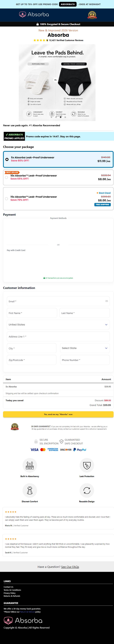
Task: Select the 5x Absorba package radio button
Action: point(7,159)
